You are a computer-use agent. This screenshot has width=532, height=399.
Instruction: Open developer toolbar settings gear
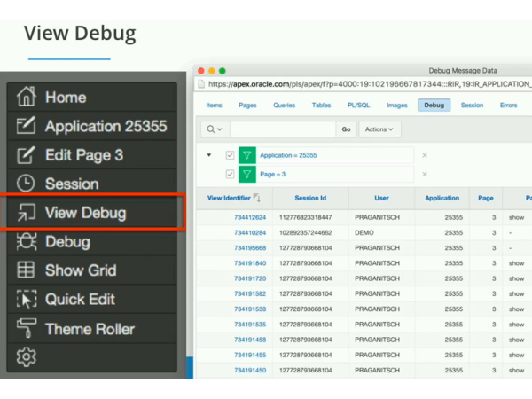pos(27,357)
